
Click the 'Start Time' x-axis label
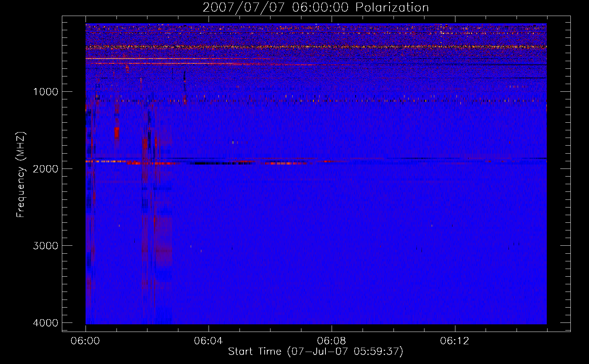click(x=316, y=351)
